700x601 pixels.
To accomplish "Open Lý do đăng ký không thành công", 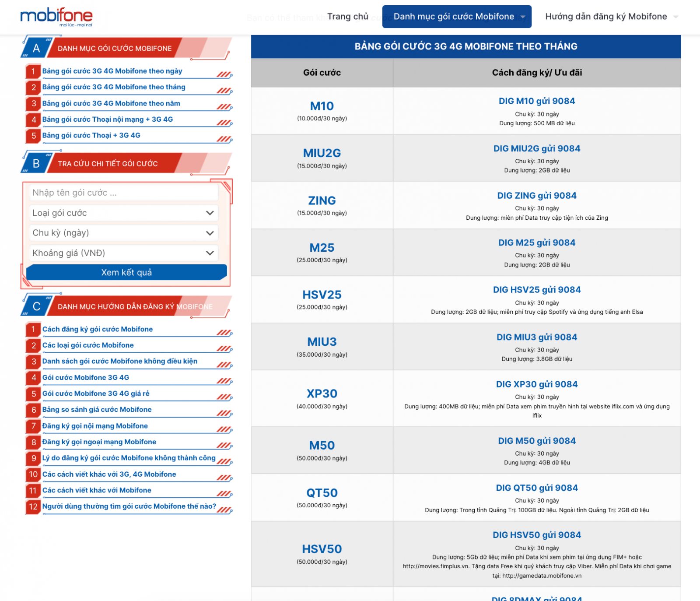I will (x=129, y=458).
